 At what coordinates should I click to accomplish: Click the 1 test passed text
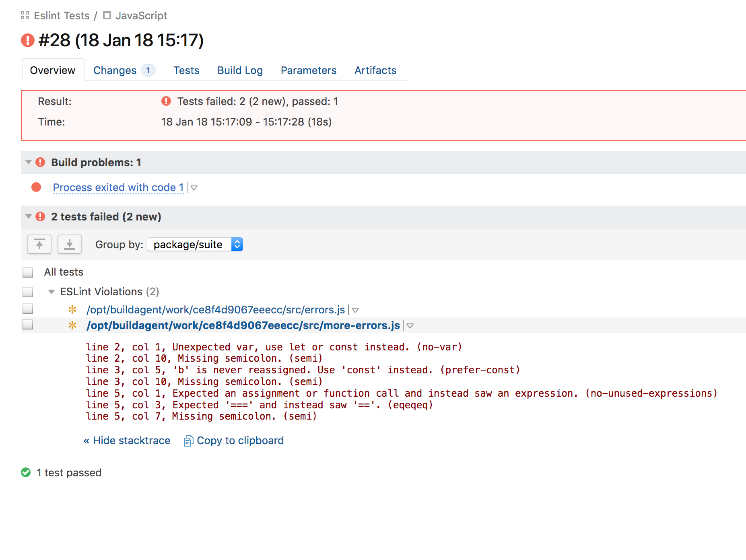[69, 473]
